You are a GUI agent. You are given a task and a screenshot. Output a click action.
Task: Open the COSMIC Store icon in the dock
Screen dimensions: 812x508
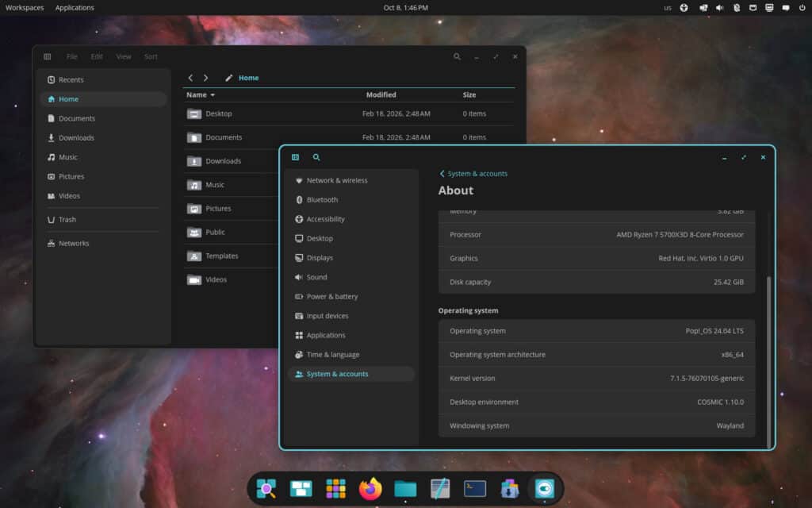point(510,488)
